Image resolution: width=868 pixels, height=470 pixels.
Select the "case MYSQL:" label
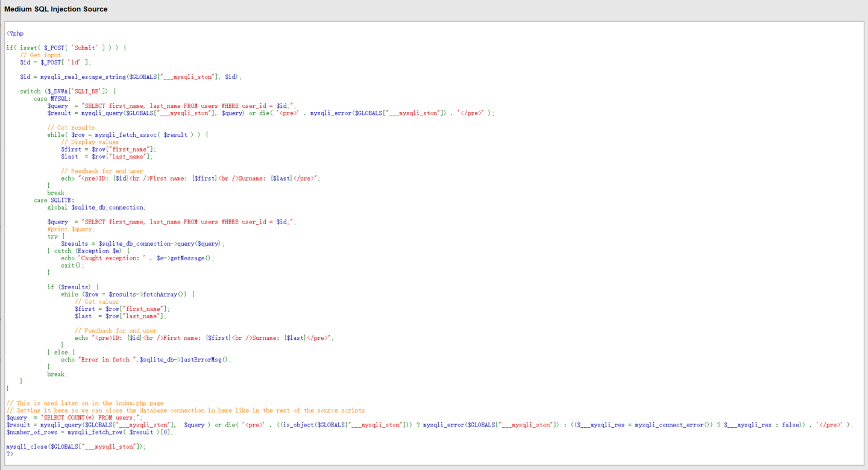[x=52, y=99]
